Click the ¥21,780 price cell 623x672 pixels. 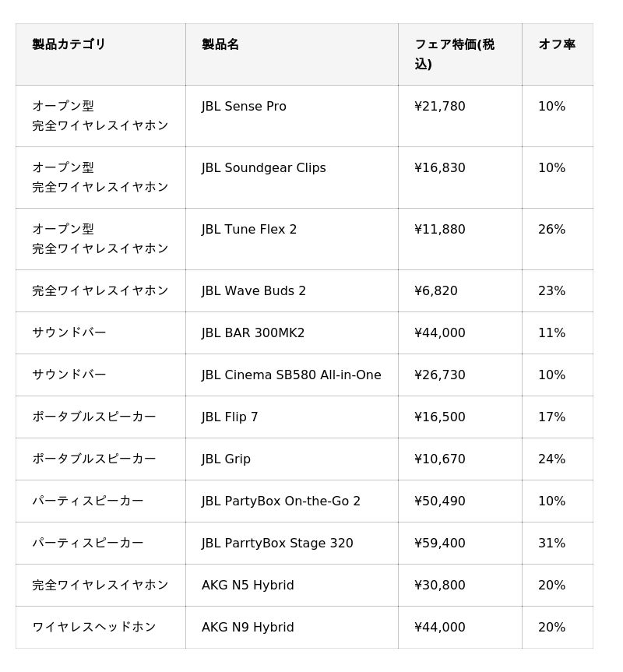click(x=440, y=107)
